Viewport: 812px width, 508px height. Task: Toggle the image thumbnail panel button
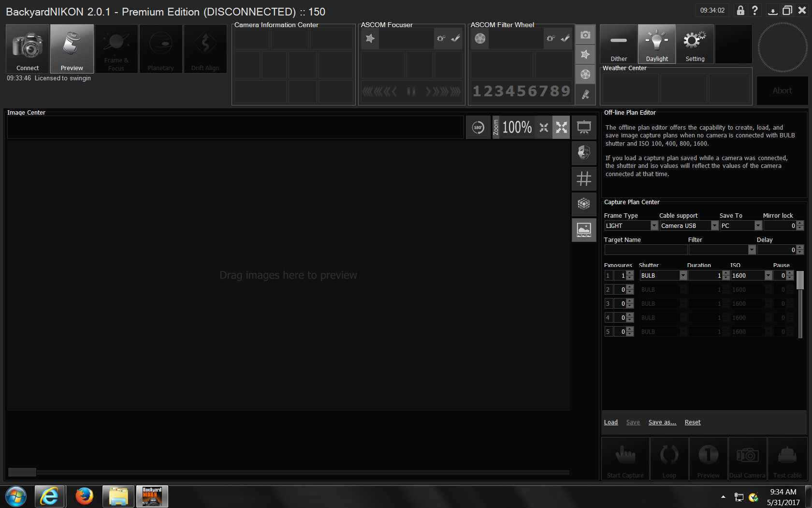[584, 230]
